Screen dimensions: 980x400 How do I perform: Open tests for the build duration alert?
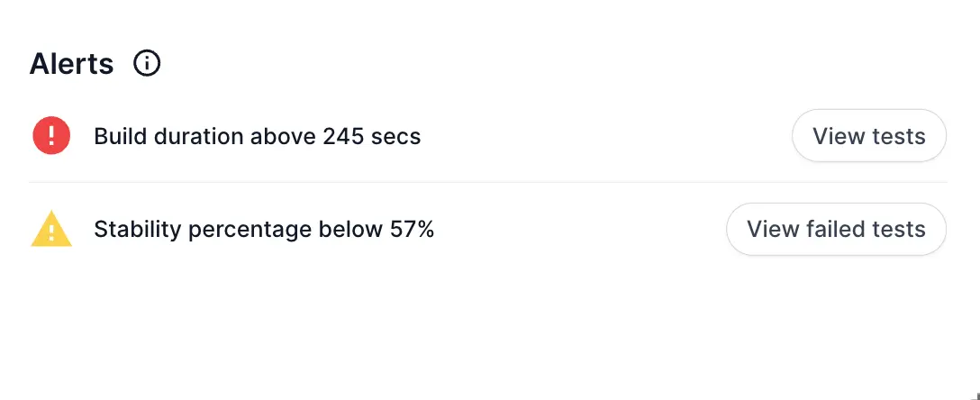(x=868, y=136)
